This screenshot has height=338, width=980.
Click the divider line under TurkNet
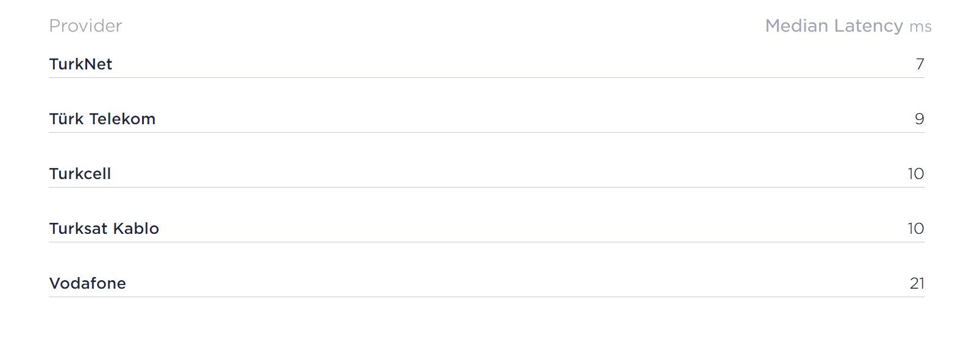tap(486, 77)
